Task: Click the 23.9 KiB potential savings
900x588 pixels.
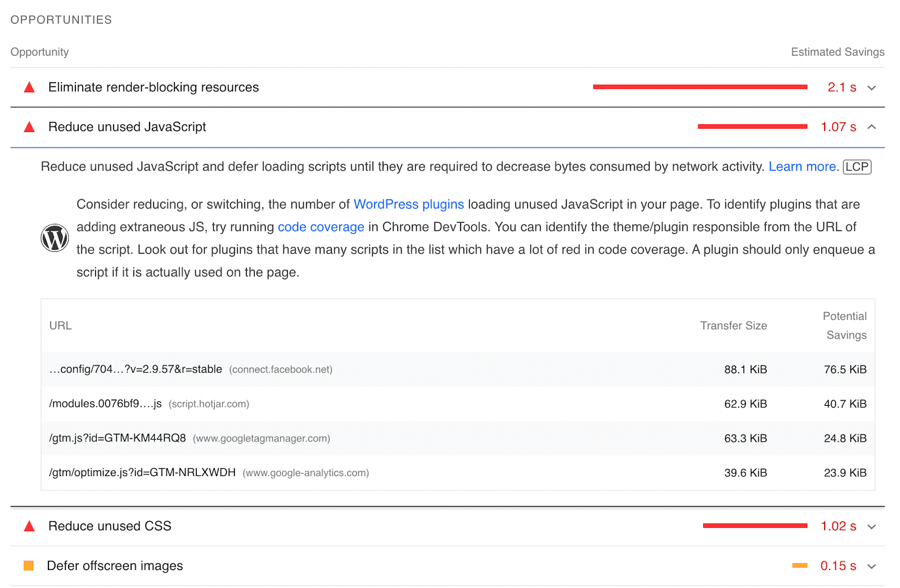Action: (845, 473)
